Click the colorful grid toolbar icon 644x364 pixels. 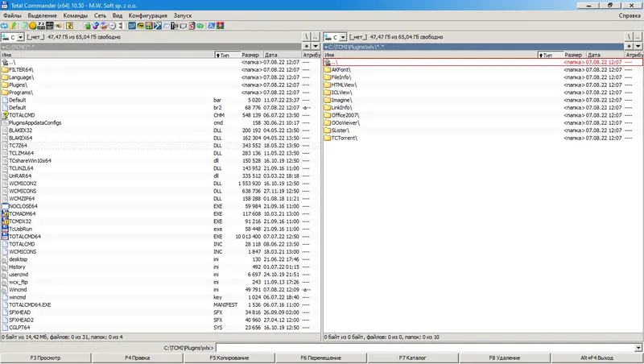pyautogui.click(x=149, y=26)
